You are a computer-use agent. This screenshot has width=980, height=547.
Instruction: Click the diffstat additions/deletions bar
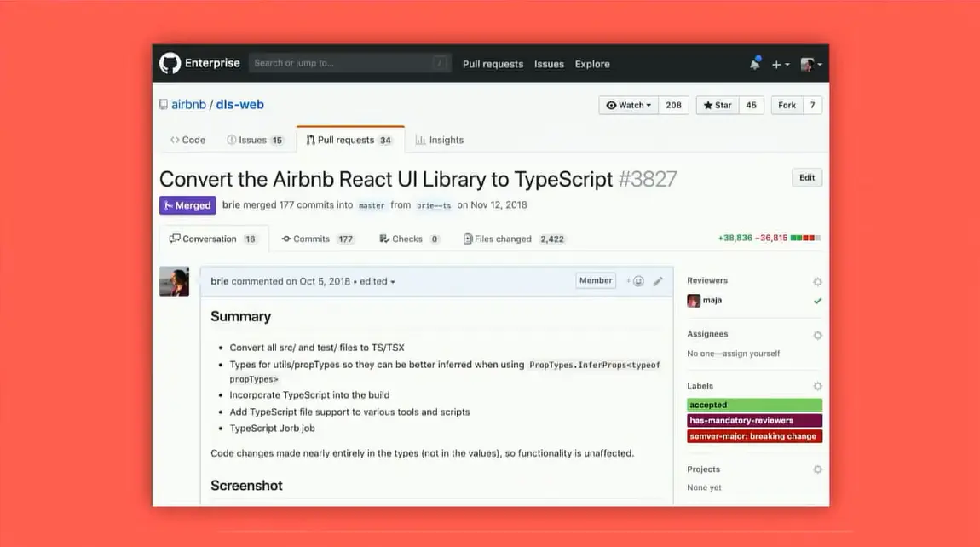click(805, 239)
